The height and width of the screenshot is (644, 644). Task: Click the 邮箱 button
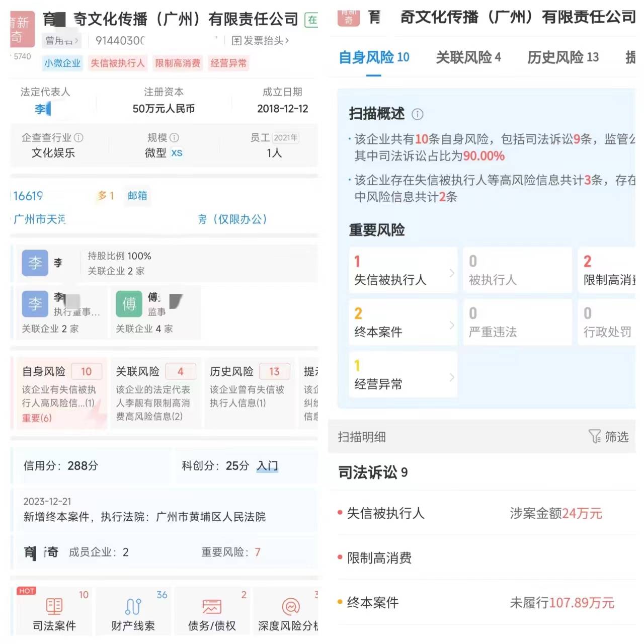click(137, 195)
